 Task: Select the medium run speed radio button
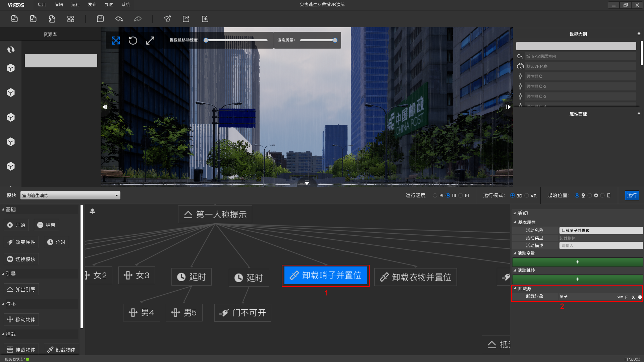448,195
